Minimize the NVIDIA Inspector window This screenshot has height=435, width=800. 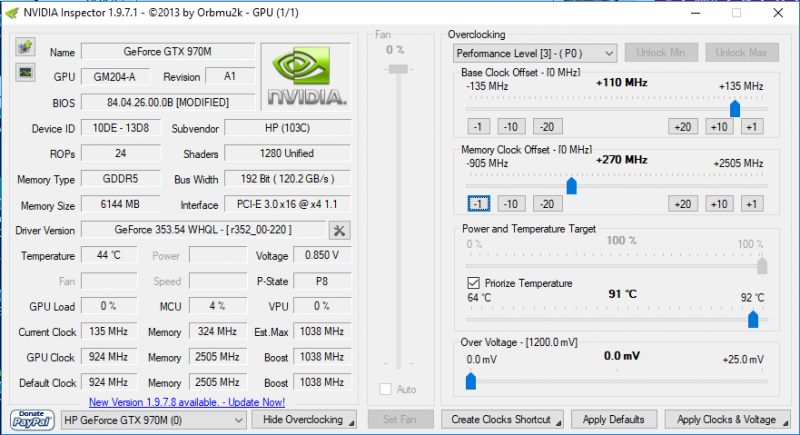(695, 13)
